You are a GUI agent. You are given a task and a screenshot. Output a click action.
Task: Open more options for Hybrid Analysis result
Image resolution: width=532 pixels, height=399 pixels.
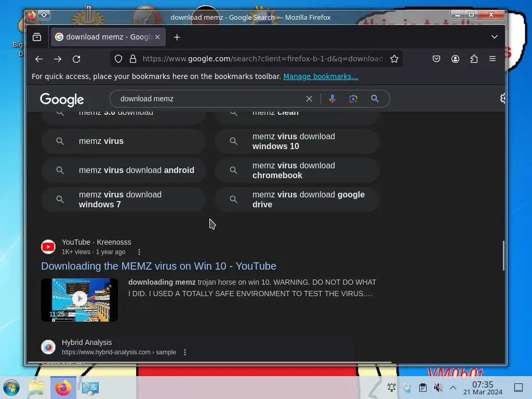coord(185,352)
